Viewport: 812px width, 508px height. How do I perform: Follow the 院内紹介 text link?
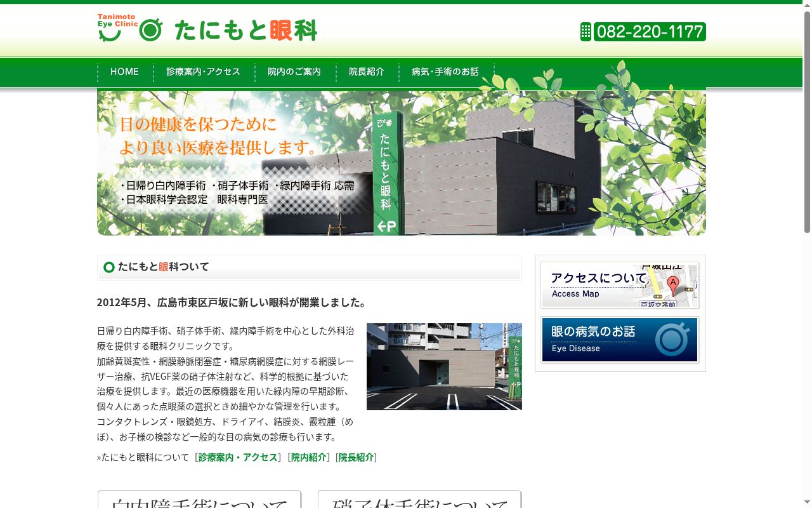tap(309, 457)
